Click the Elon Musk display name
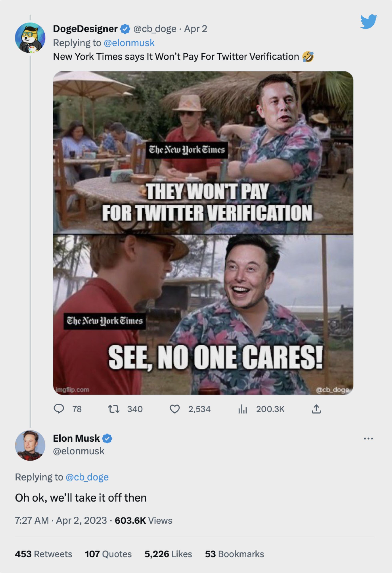Screen dimensions: 392x573 76,438
